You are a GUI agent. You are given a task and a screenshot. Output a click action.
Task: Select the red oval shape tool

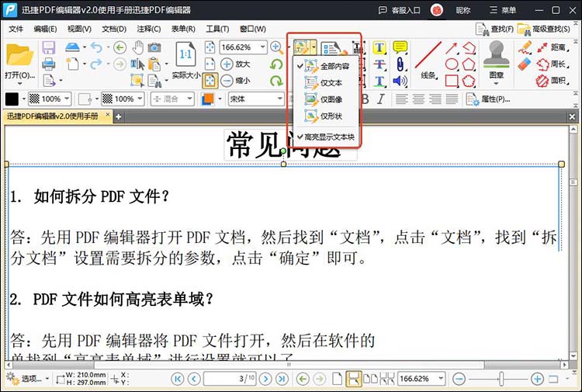click(452, 64)
